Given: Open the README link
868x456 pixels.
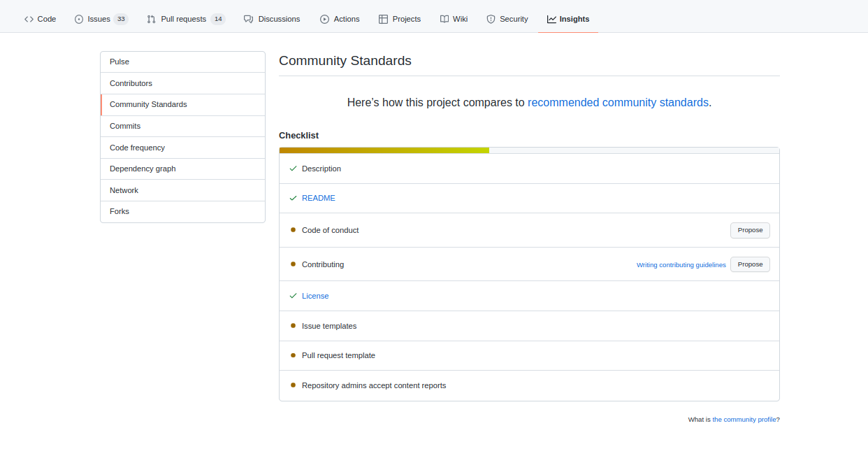Looking at the screenshot, I should click(319, 198).
